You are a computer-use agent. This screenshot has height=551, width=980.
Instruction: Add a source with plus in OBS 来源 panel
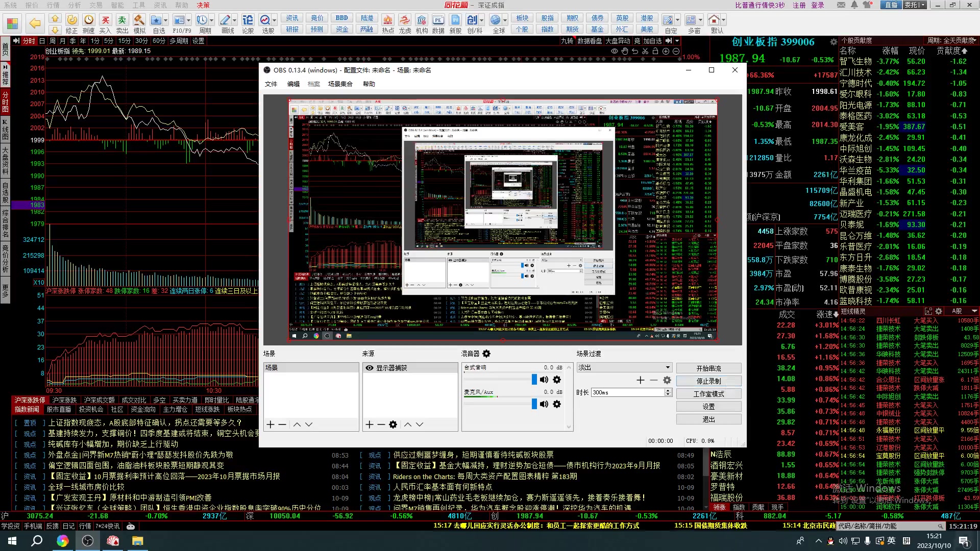(x=370, y=424)
